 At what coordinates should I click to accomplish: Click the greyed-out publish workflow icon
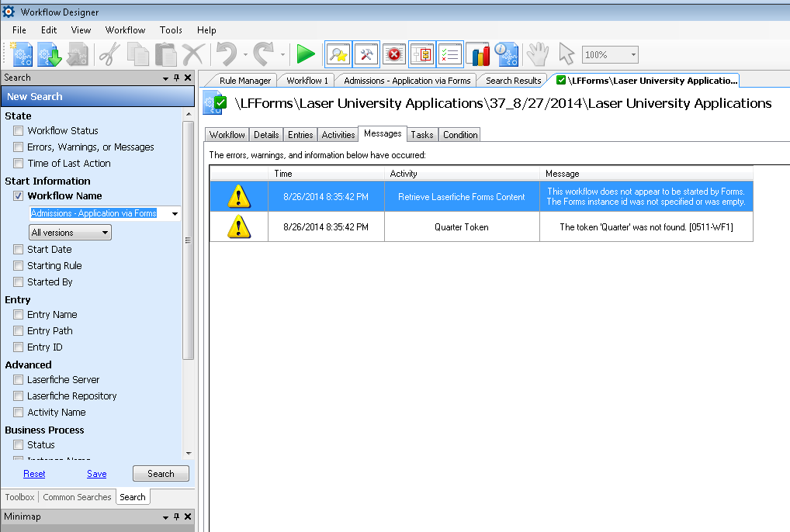pyautogui.click(x=77, y=54)
